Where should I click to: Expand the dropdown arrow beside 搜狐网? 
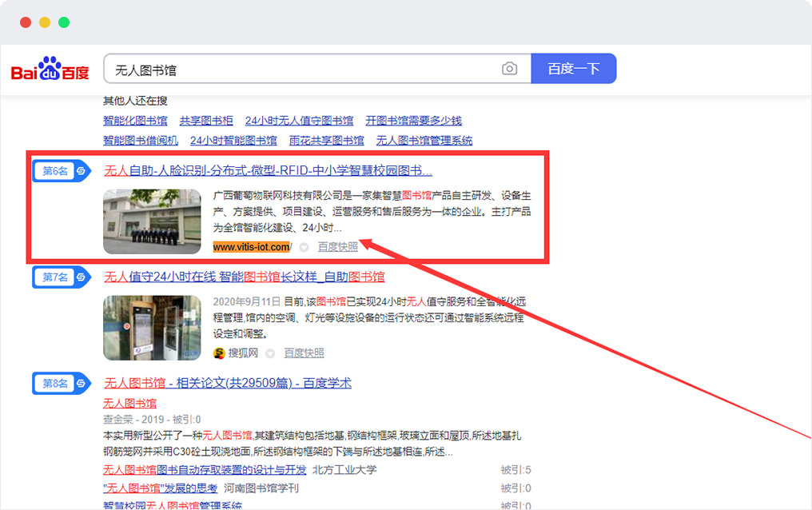pyautogui.click(x=270, y=353)
